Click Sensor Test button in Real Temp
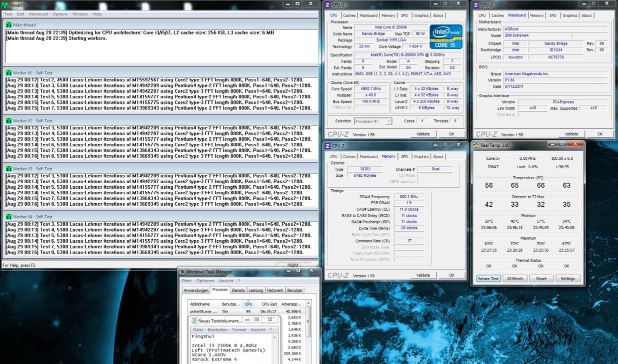 [x=488, y=279]
